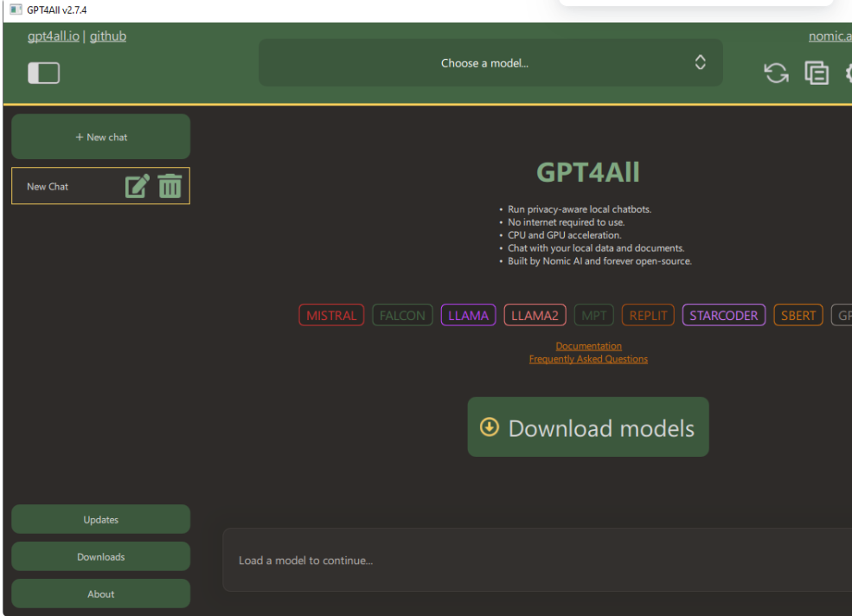Click the message input field
Image resolution: width=852 pixels, height=616 pixels.
coord(537,560)
